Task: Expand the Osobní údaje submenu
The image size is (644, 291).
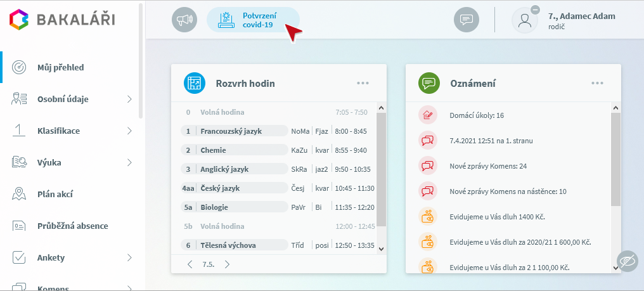Action: coord(129,99)
